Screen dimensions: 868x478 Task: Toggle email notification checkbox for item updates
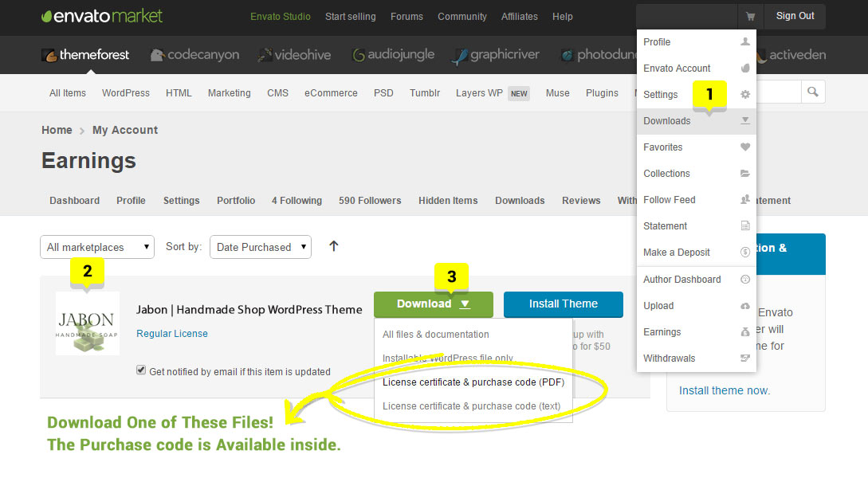(x=141, y=370)
